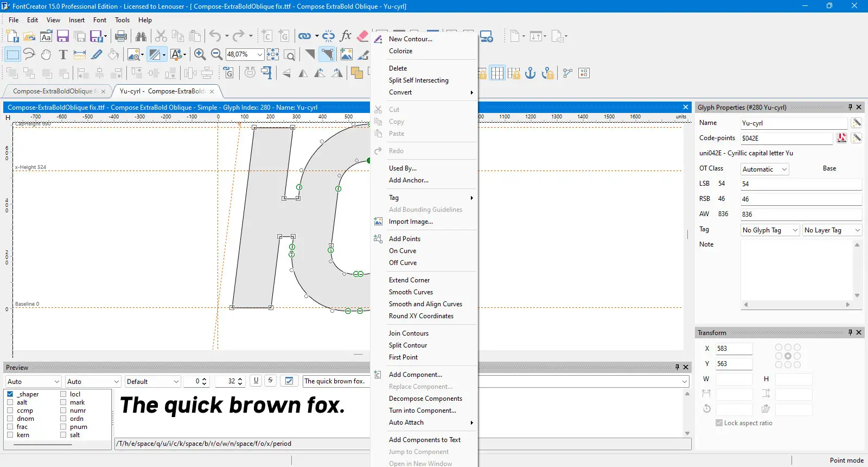Click the Zoom In magnifier icon
Screen dimensions: 868x467
[x=200, y=54]
